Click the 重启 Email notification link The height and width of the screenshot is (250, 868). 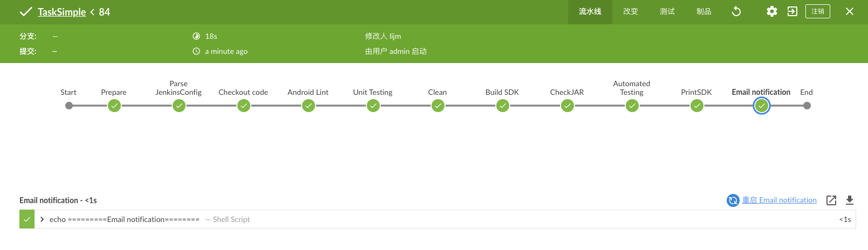779,200
